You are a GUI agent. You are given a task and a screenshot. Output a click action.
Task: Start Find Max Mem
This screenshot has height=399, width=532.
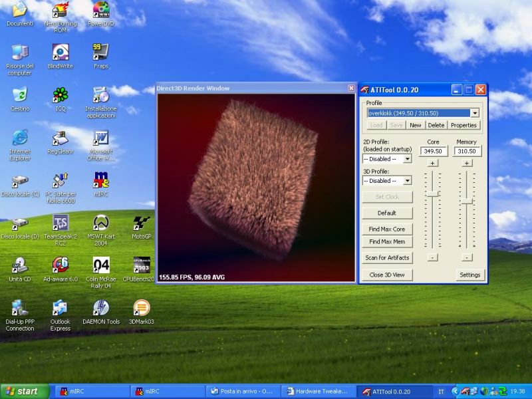(387, 241)
